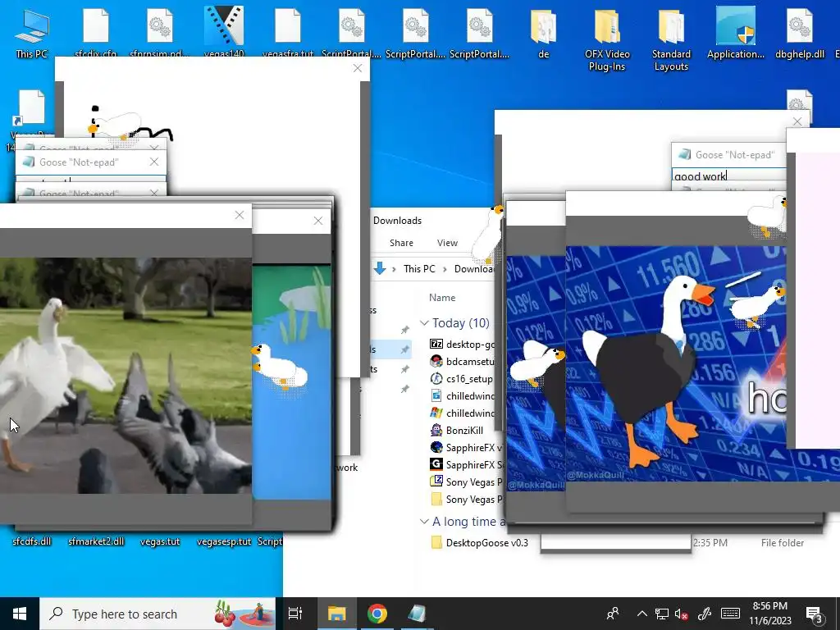Select the vegasesp.tut desktop file
The width and height of the screenshot is (840, 630).
[x=224, y=541]
